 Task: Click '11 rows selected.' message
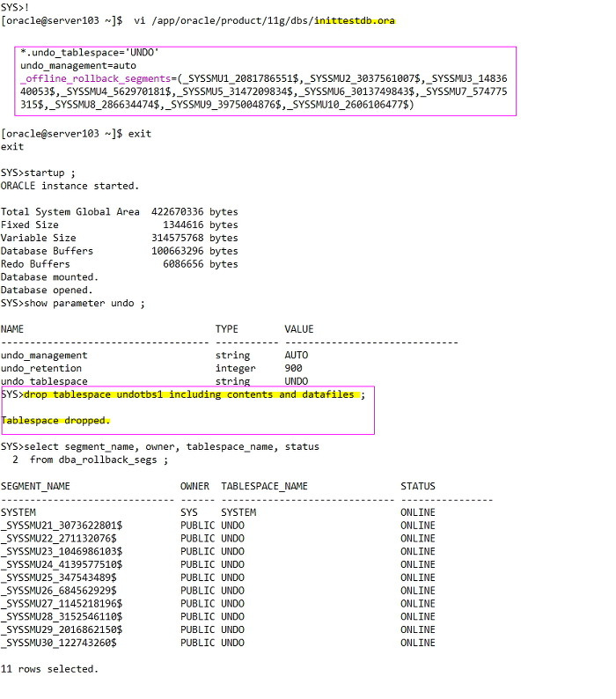click(x=49, y=669)
